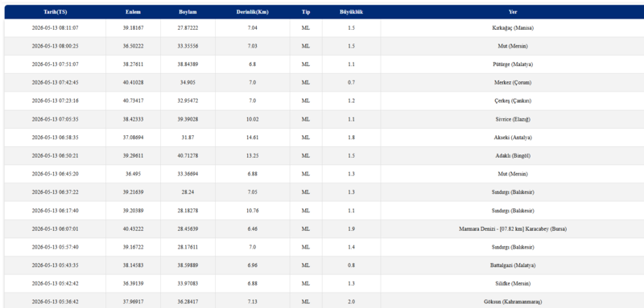This screenshot has width=644, height=308.
Task: Click longitude value 34.905
Action: [x=188, y=83]
